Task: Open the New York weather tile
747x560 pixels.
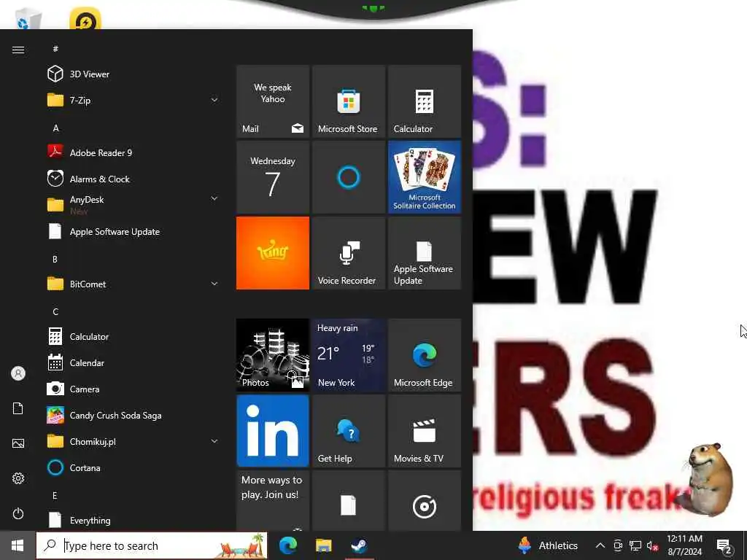Action: click(349, 355)
